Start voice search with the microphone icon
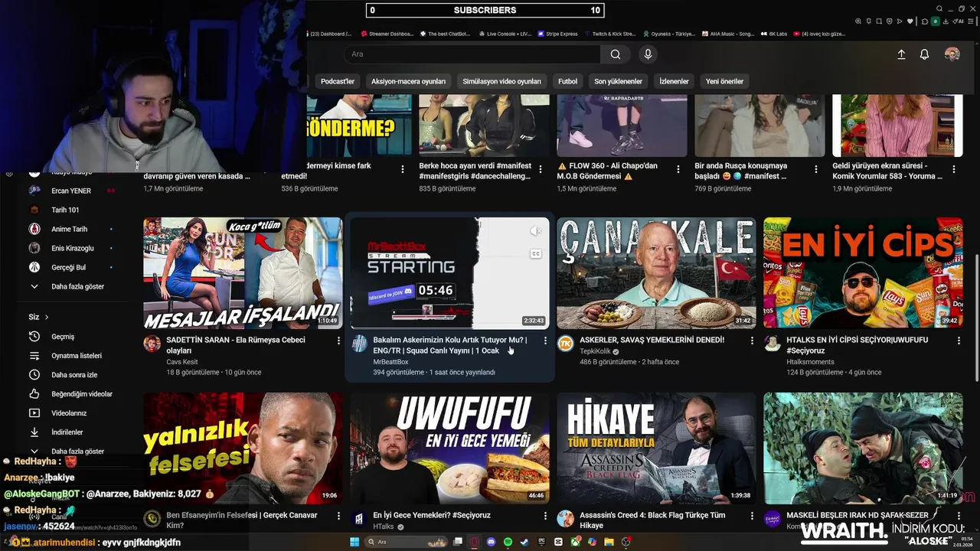 click(x=648, y=54)
